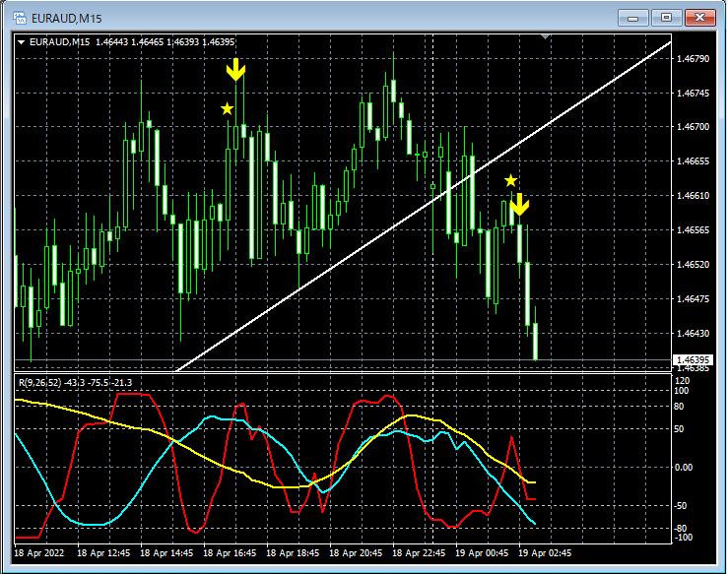Viewport: 728px width, 574px height.
Task: Click the EURAUD,M15 window title text
Action: 66,19
